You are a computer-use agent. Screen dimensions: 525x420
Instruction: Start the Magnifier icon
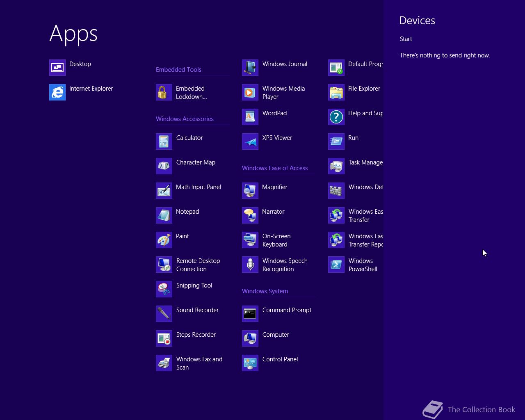pyautogui.click(x=250, y=191)
